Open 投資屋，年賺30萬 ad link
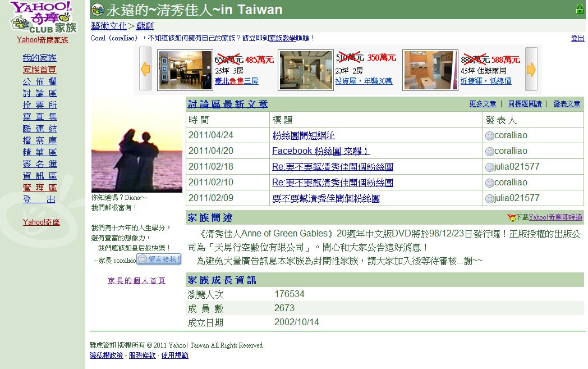Image resolution: width=588 pixels, height=369 pixels. (364, 81)
